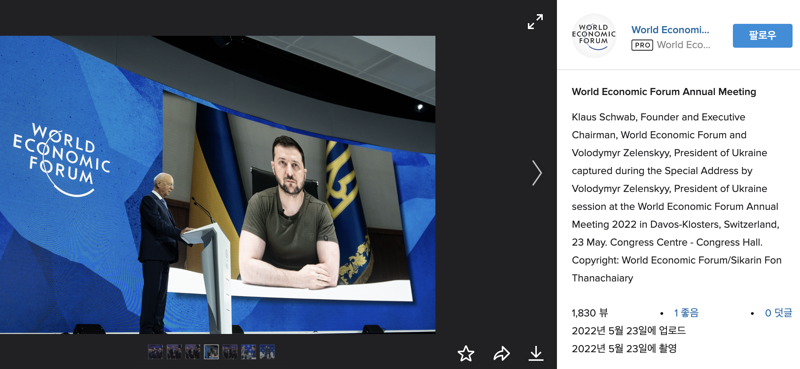Jump to comments via 0 댓글
Image resolution: width=800 pixels, height=369 pixels.
(778, 313)
